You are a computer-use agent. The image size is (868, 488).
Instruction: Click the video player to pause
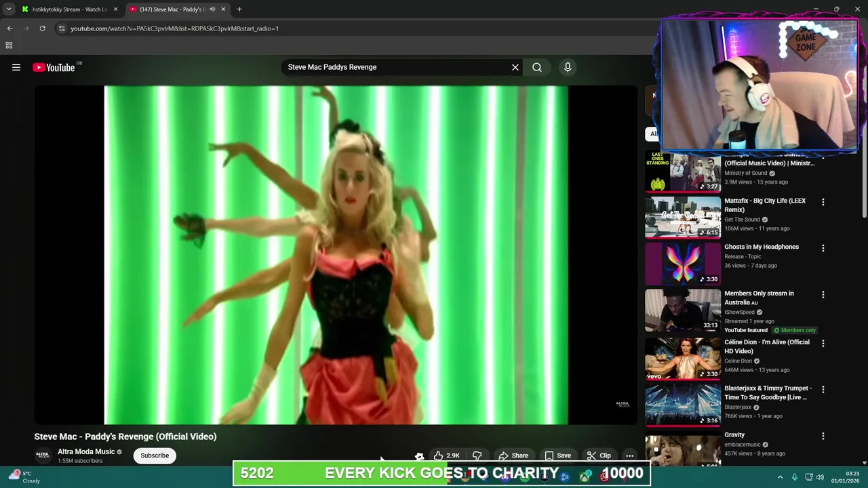point(336,255)
